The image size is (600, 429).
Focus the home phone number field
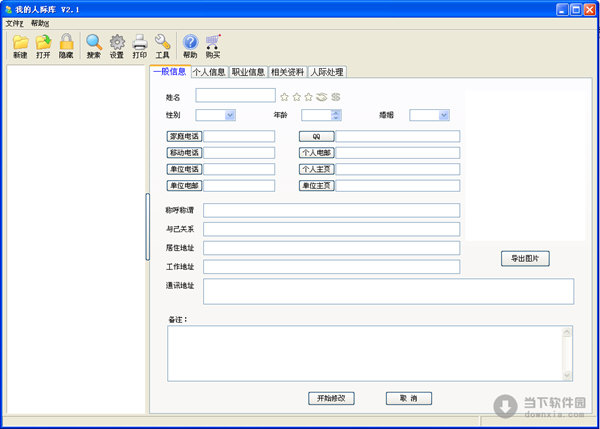[x=239, y=136]
